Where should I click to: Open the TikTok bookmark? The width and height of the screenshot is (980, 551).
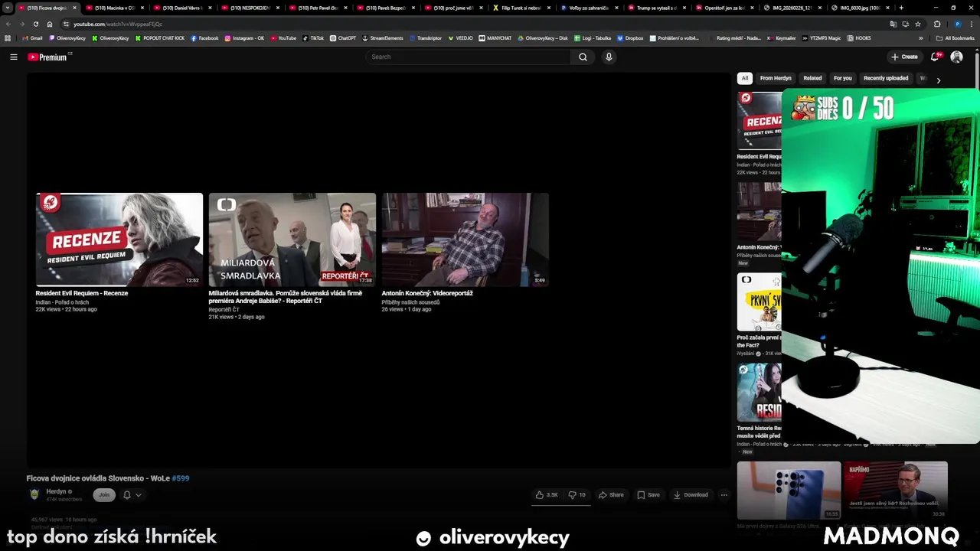click(313, 37)
